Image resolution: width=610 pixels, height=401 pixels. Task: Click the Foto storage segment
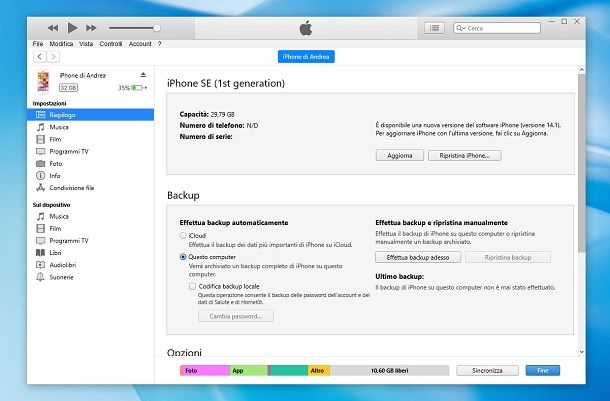pos(205,371)
